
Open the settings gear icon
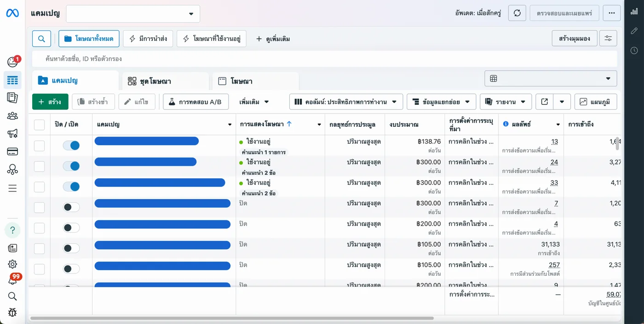click(12, 264)
